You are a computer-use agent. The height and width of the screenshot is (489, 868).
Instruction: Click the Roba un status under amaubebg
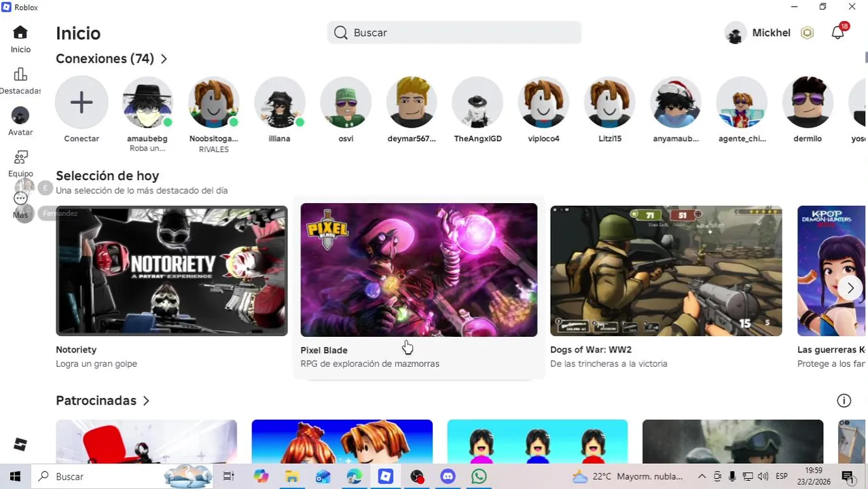(147, 149)
